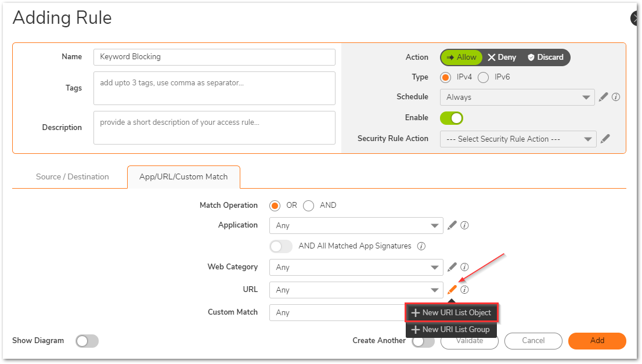This screenshot has width=642, height=364.
Task: Choose New URI List Object menu entry
Action: click(x=451, y=313)
